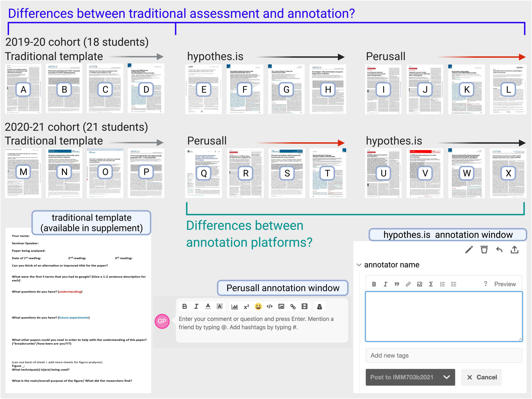Screen dimensions: 532x399
Task: Click the edit pencil icon in hypothes.is
Action: [x=469, y=250]
